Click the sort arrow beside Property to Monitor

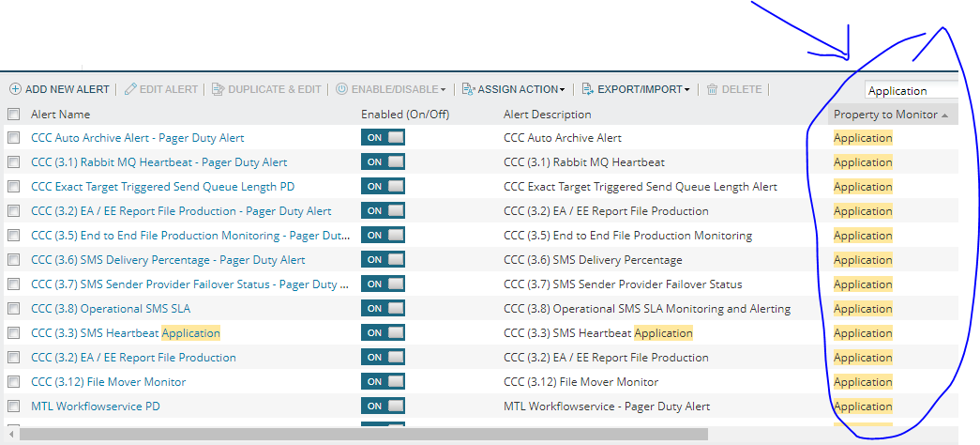pyautogui.click(x=945, y=115)
